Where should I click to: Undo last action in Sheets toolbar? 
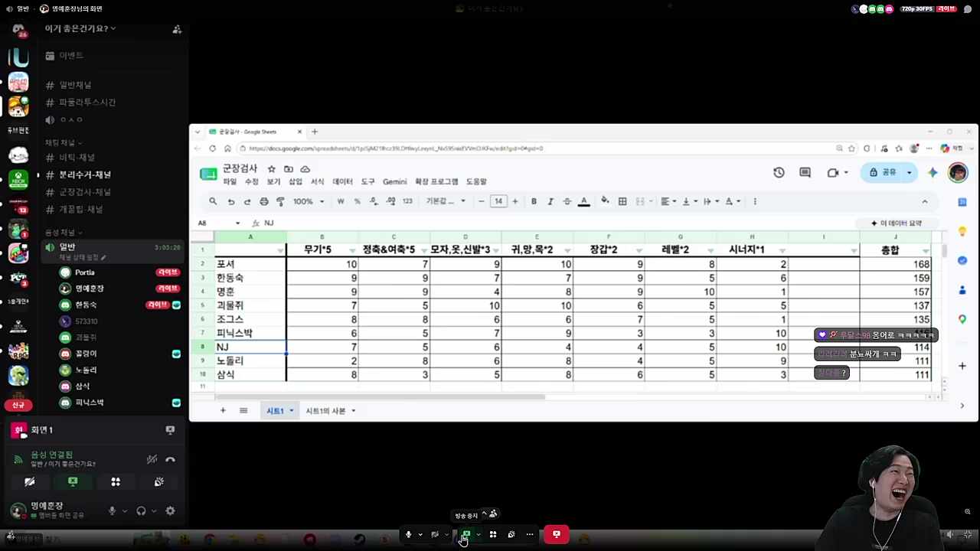(230, 201)
